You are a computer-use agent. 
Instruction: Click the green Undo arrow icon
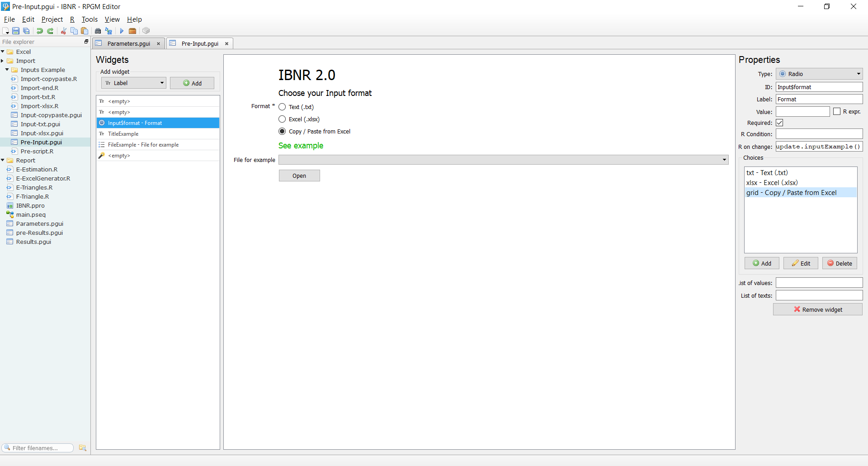click(40, 31)
